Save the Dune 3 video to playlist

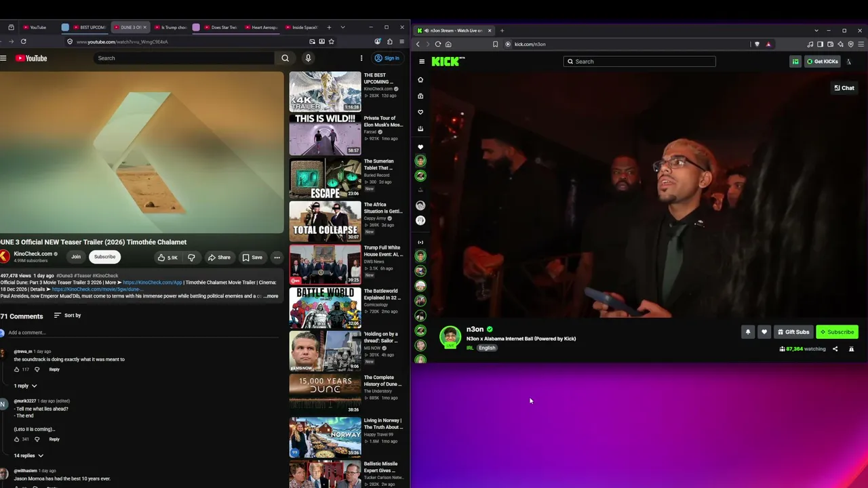[x=252, y=258]
